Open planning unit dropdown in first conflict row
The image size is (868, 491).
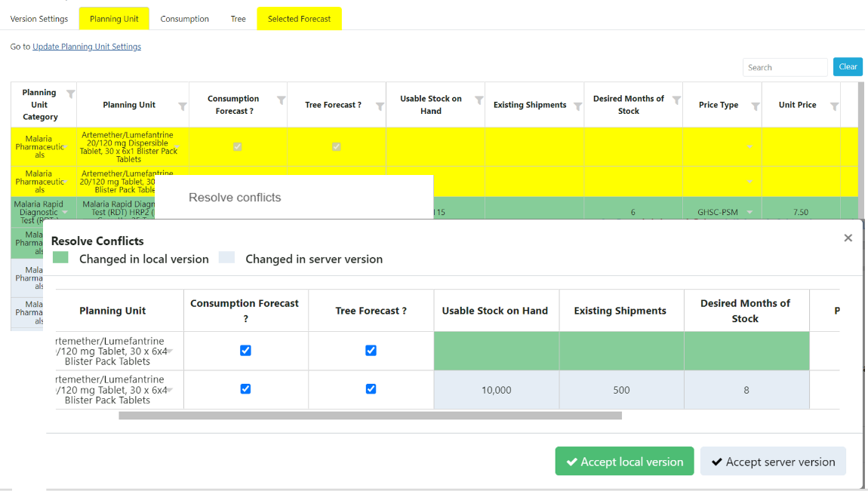click(x=171, y=351)
